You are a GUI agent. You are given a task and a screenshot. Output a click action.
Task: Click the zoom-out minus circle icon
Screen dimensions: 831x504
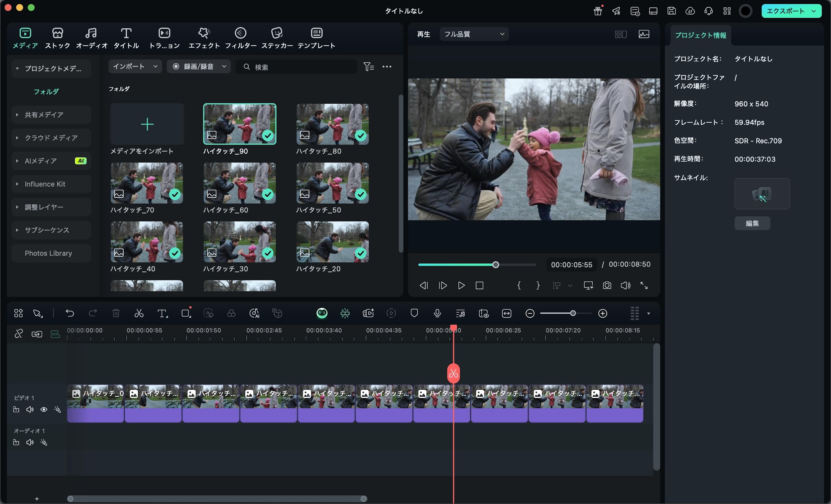click(x=530, y=314)
